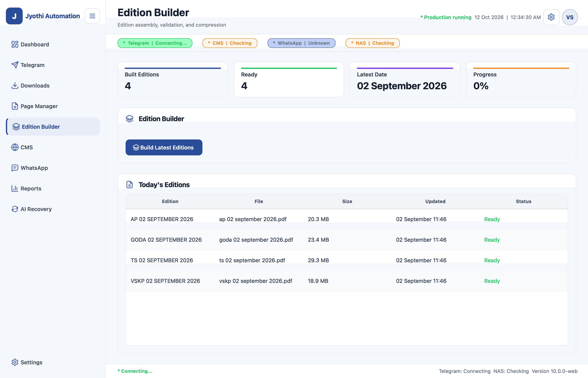
Task: Navigate to Page Manager
Action: [53, 106]
